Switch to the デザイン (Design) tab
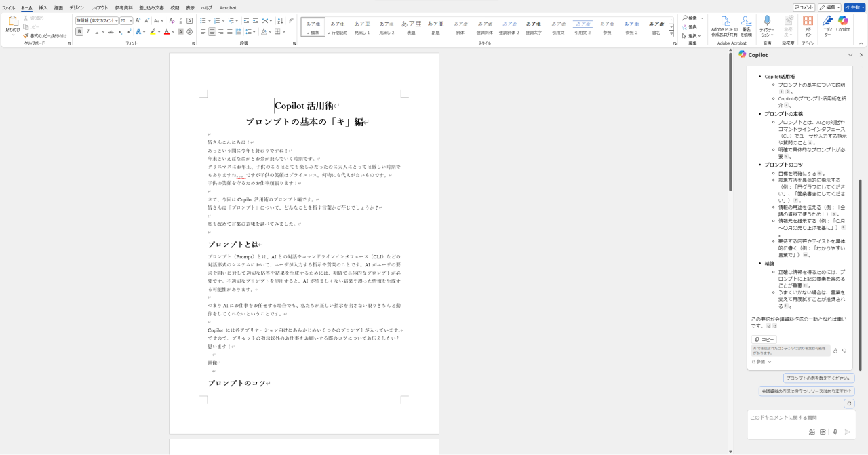The image size is (868, 455). [77, 7]
